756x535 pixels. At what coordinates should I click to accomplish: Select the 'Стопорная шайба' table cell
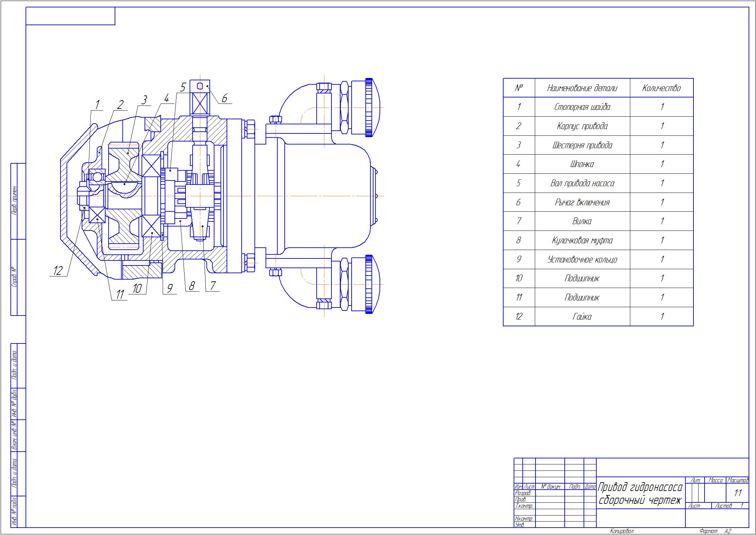(582, 107)
